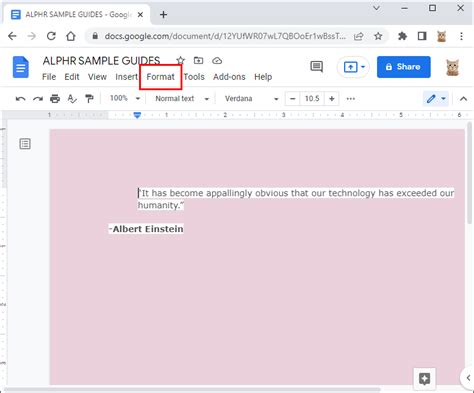
Task: Check cloud save status icon
Action: 217,61
